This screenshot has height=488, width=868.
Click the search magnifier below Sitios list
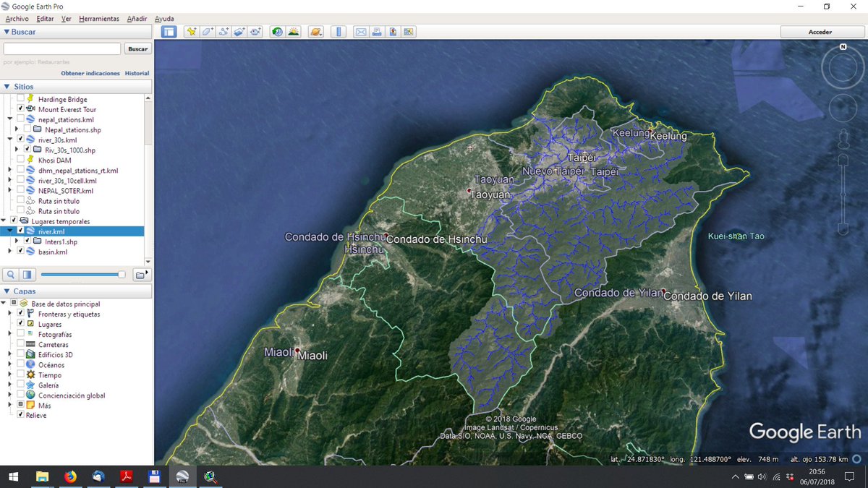[11, 275]
